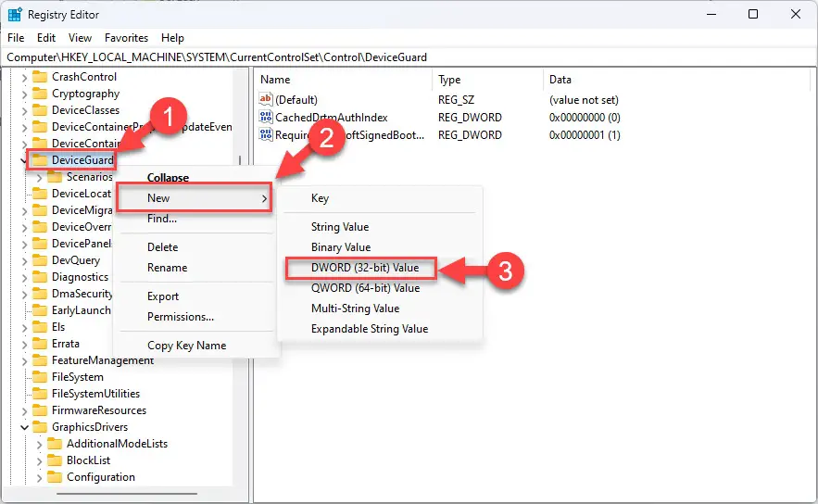Click the Errata folder icon
The width and height of the screenshot is (818, 504).
click(40, 344)
